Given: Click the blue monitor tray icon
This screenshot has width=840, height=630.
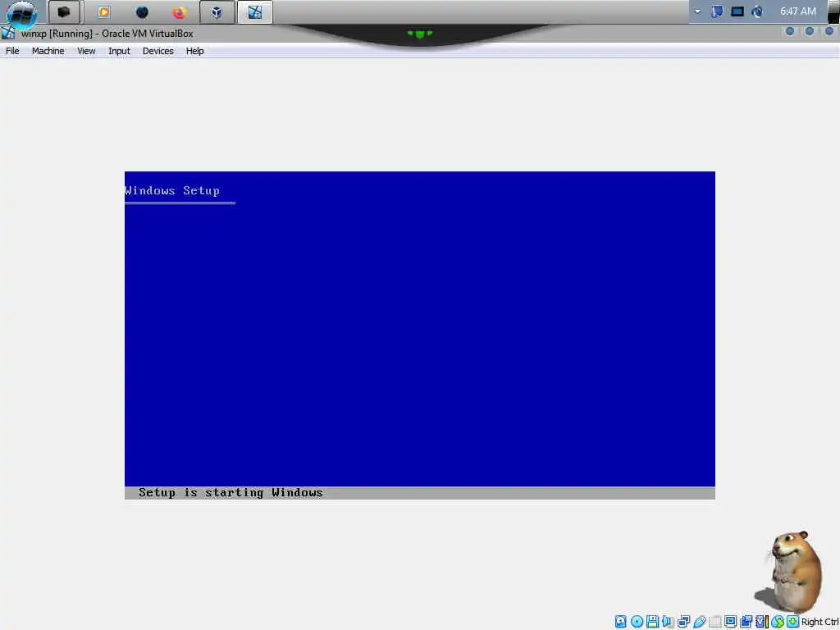Looking at the screenshot, I should click(737, 11).
